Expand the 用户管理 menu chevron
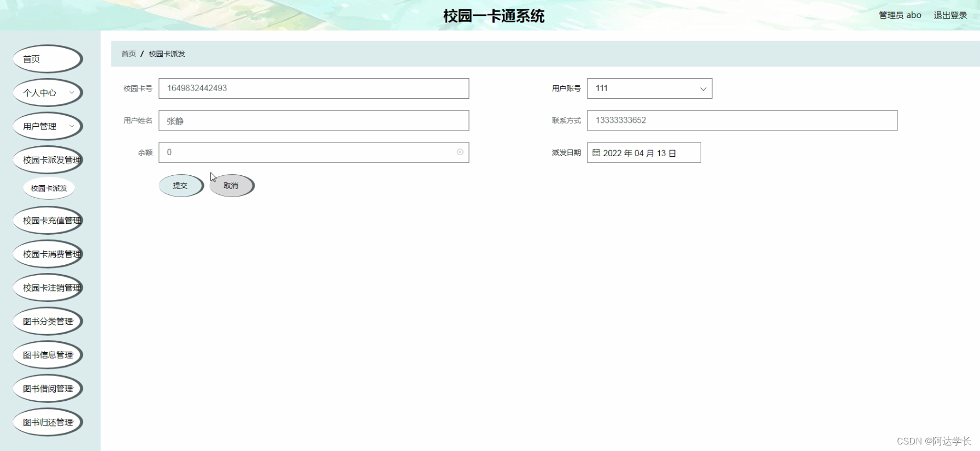 pyautogui.click(x=72, y=126)
